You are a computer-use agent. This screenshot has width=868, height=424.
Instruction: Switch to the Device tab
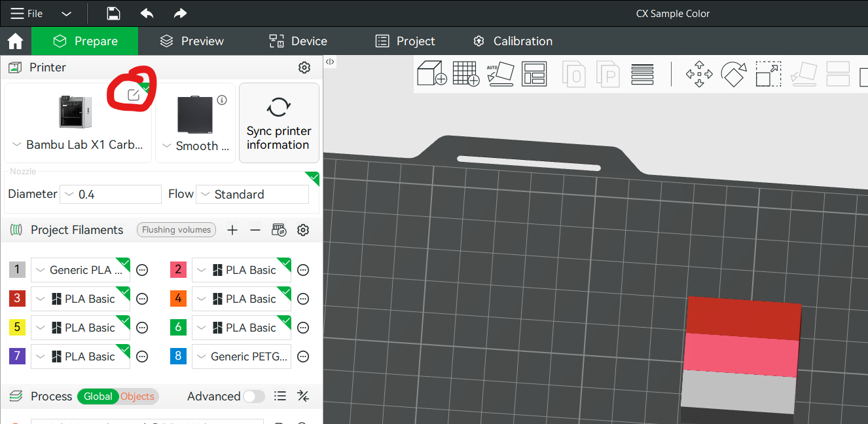[298, 41]
